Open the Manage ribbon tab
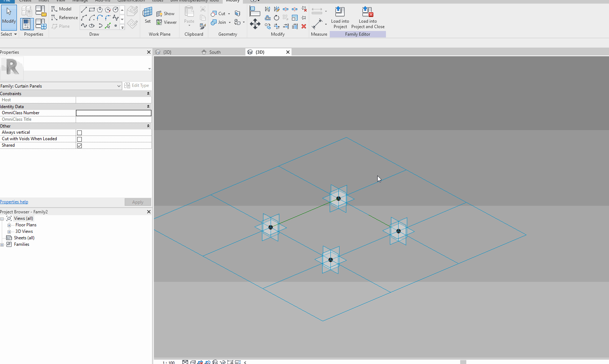Image resolution: width=609 pixels, height=364 pixels. 80,1
